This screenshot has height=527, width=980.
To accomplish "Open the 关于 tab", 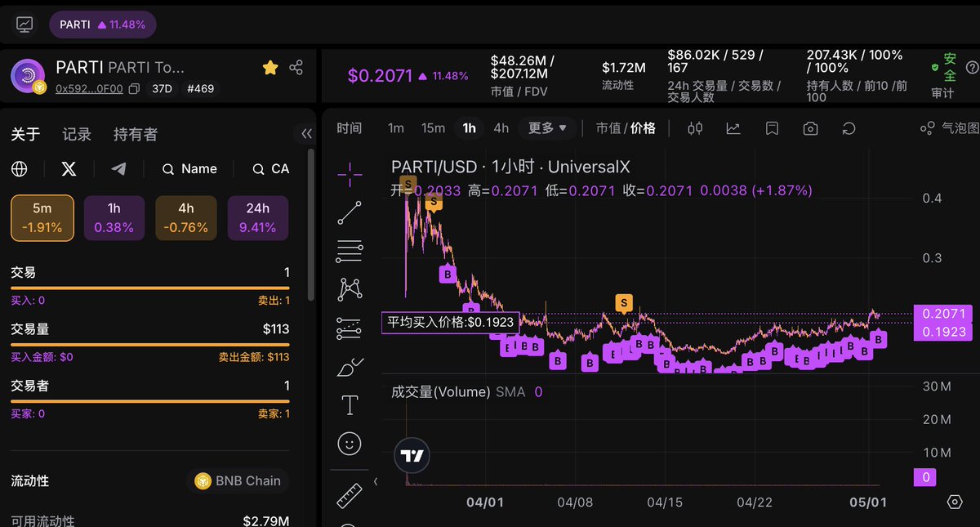I will [x=25, y=134].
